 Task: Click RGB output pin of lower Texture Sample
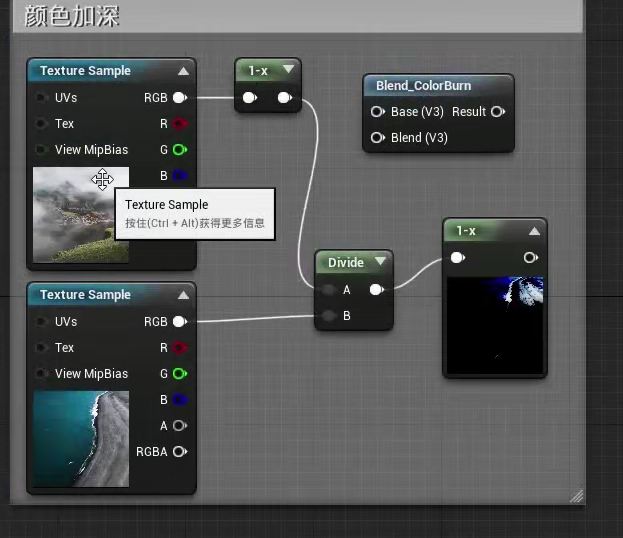pyautogui.click(x=180, y=322)
